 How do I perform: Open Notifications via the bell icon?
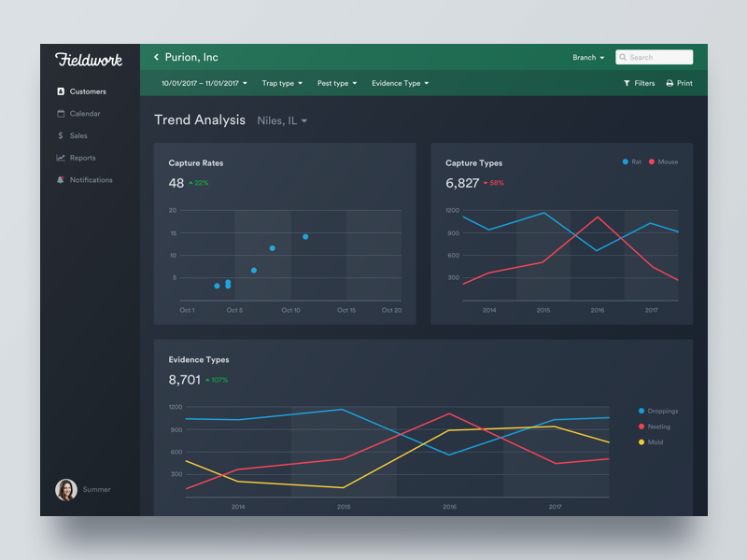tap(59, 179)
